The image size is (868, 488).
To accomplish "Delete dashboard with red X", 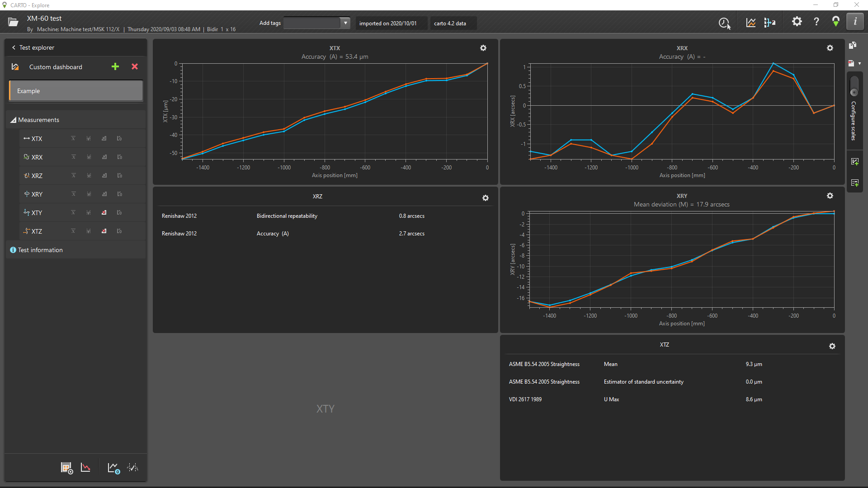I will [x=135, y=67].
